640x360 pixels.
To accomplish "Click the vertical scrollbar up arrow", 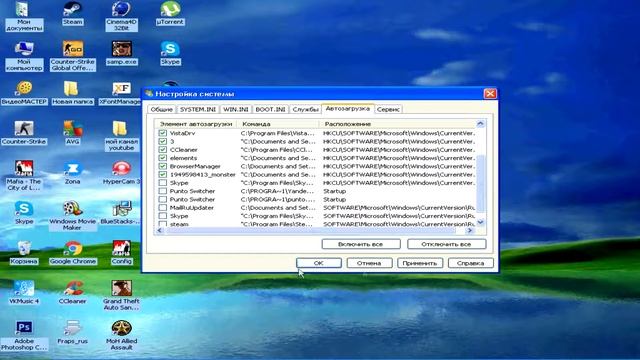I will click(x=480, y=123).
